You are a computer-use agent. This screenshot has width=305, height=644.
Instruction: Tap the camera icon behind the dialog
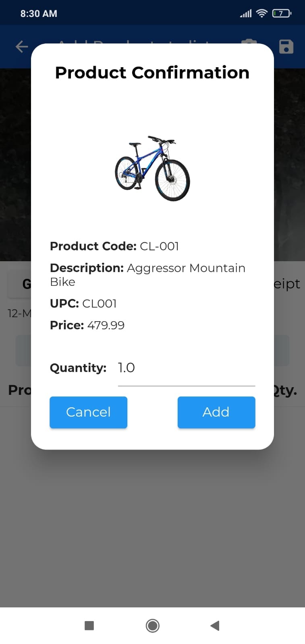pyautogui.click(x=249, y=41)
